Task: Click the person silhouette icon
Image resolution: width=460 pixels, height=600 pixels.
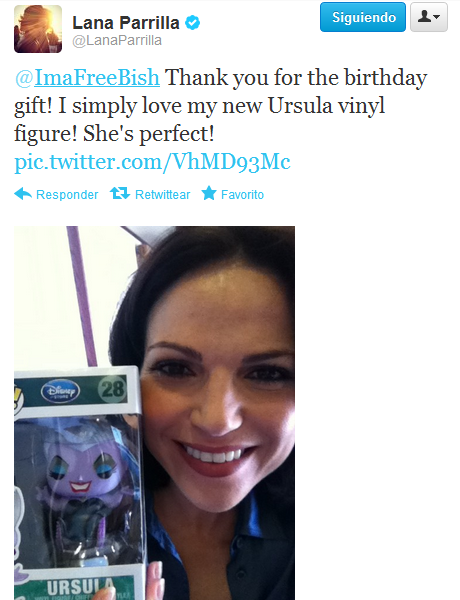Action: pyautogui.click(x=424, y=16)
